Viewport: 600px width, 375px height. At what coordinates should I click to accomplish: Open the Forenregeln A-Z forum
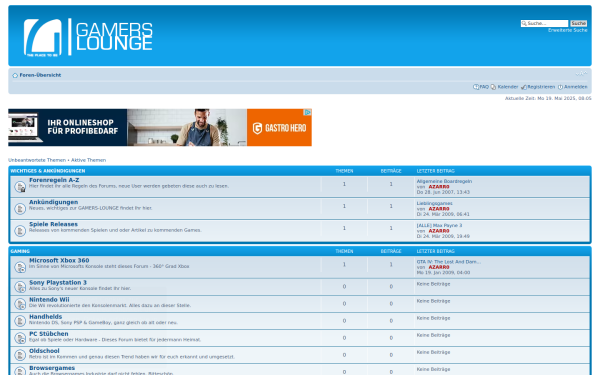[54, 180]
